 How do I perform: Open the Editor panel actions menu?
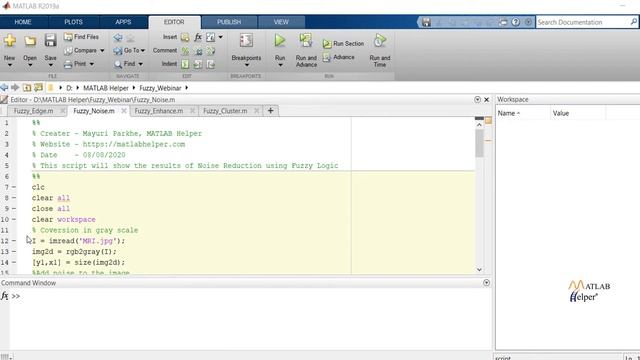coord(477,100)
